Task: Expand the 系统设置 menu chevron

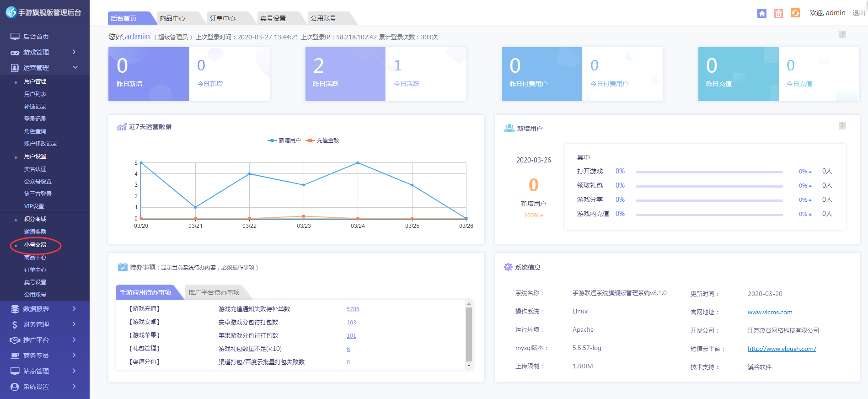Action: (74, 387)
